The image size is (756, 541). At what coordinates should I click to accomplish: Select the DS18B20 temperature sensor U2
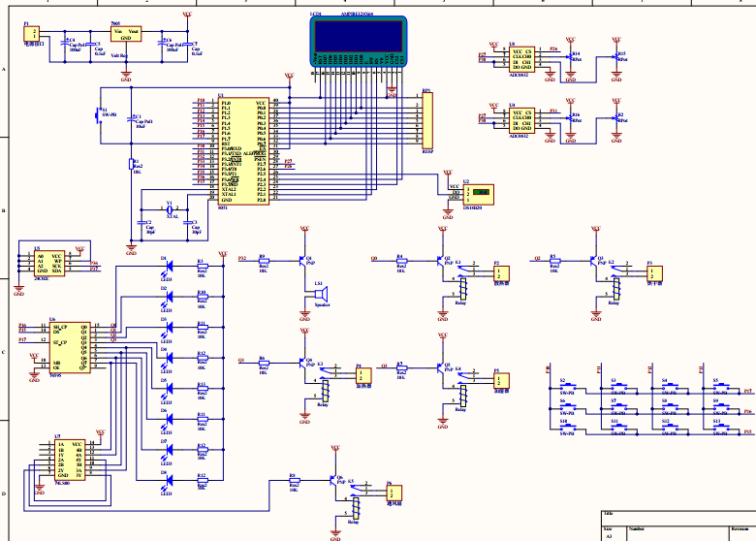478,194
